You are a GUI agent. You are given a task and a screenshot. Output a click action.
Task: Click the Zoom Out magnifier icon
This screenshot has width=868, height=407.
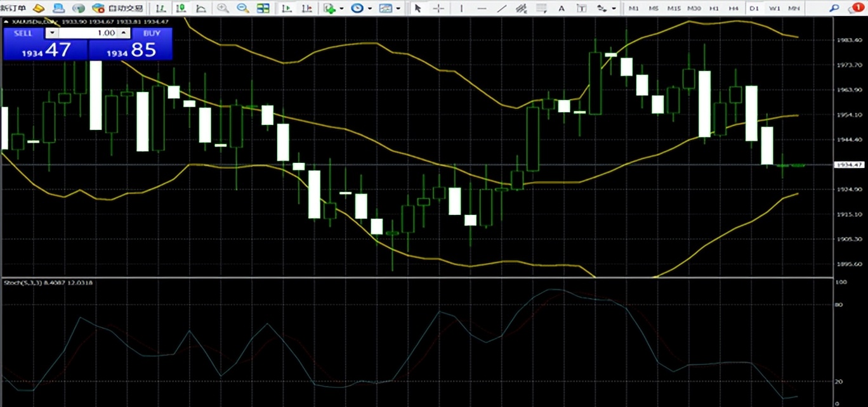242,8
